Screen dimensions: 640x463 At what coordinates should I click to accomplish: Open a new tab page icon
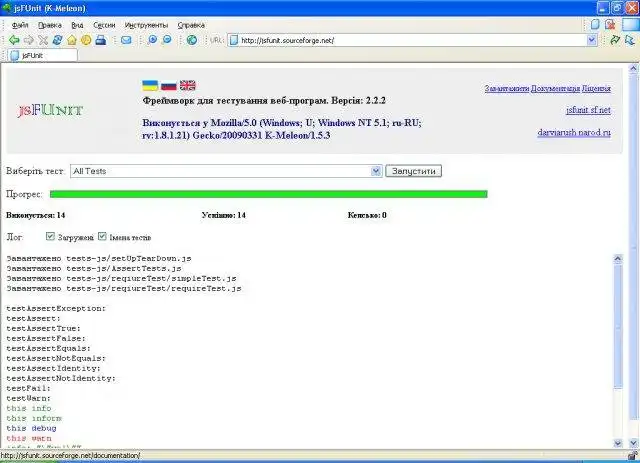pyautogui.click(x=595, y=24)
